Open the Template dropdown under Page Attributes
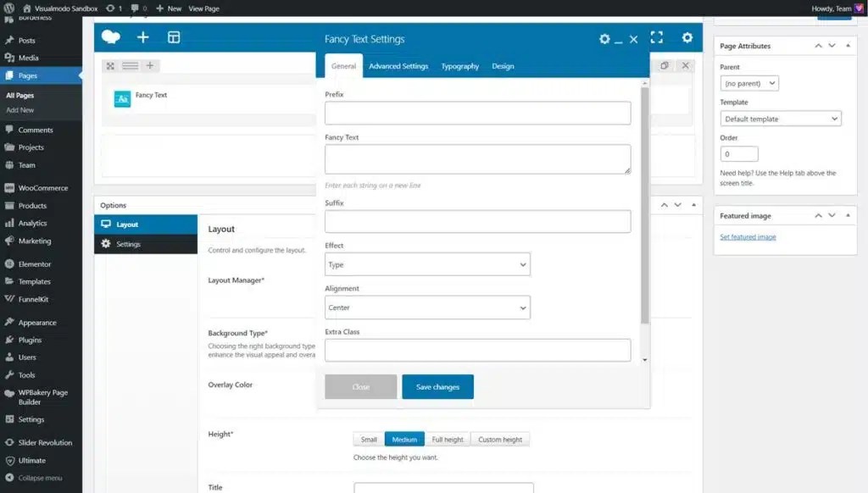 click(x=780, y=118)
